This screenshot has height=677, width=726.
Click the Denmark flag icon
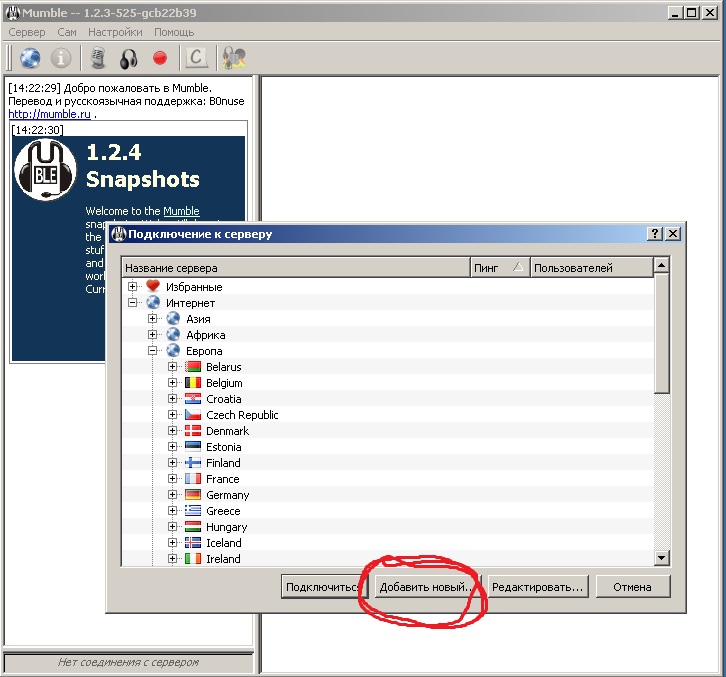[193, 431]
